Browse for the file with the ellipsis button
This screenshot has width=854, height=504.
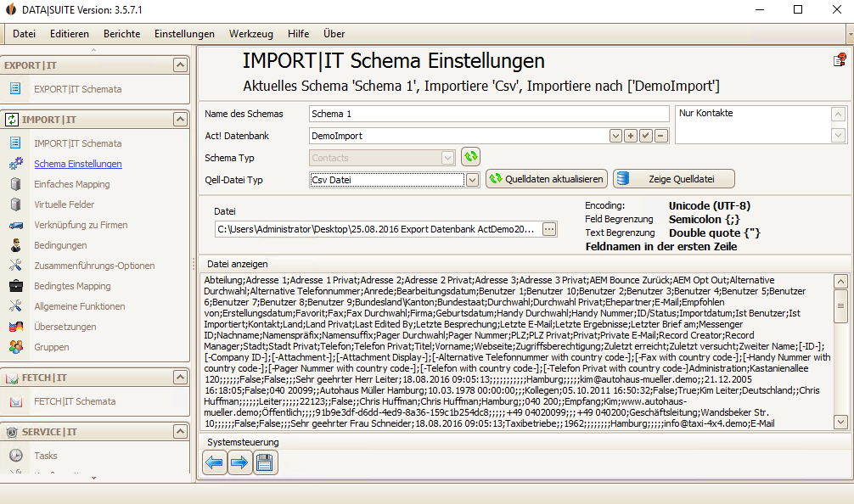tap(549, 229)
